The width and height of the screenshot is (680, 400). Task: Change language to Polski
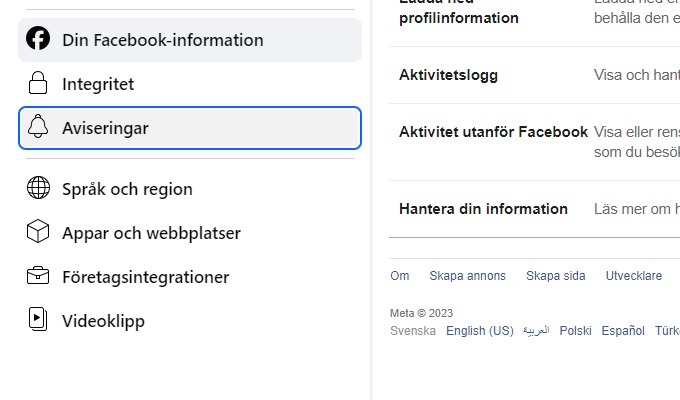coord(575,331)
